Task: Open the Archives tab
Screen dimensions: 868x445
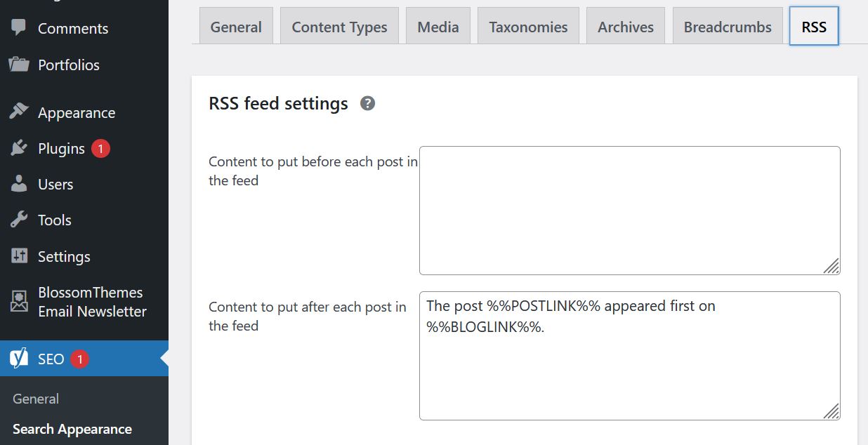Action: 625,27
